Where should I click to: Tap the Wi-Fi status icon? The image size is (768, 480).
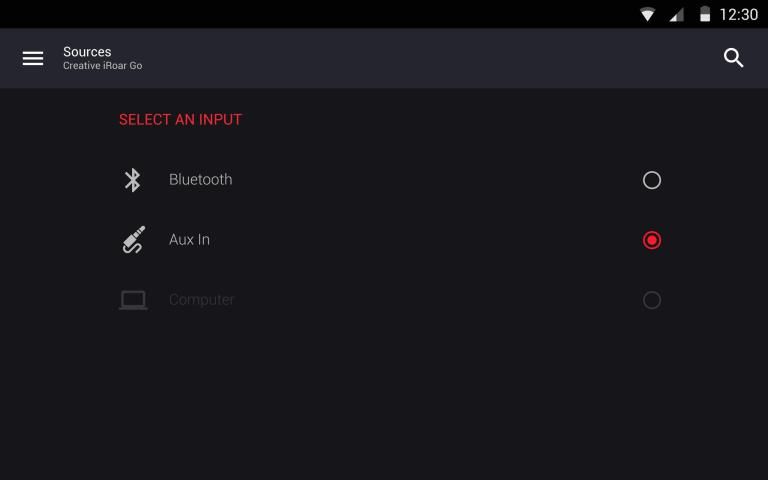coord(648,15)
